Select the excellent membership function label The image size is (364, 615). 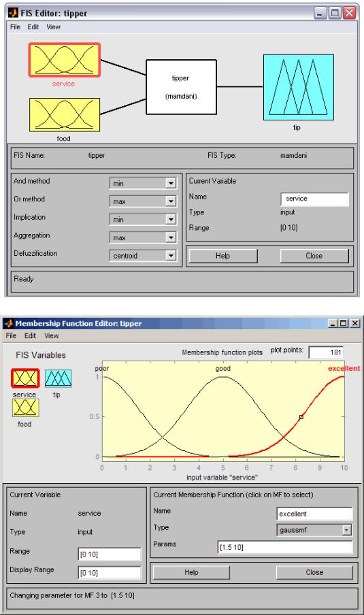click(344, 368)
